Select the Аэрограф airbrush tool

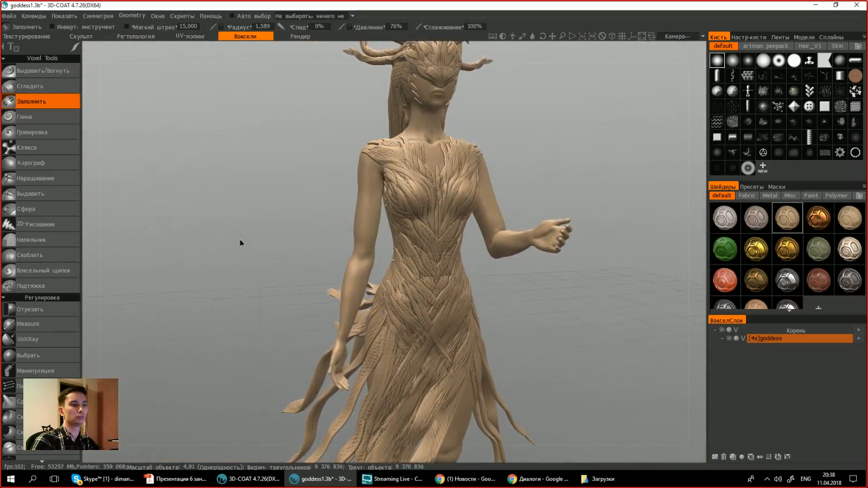tap(41, 163)
